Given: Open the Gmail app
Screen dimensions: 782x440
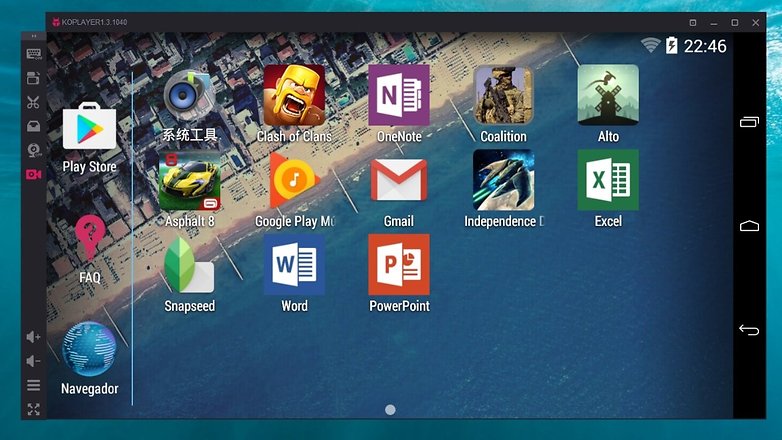Looking at the screenshot, I should 398,180.
